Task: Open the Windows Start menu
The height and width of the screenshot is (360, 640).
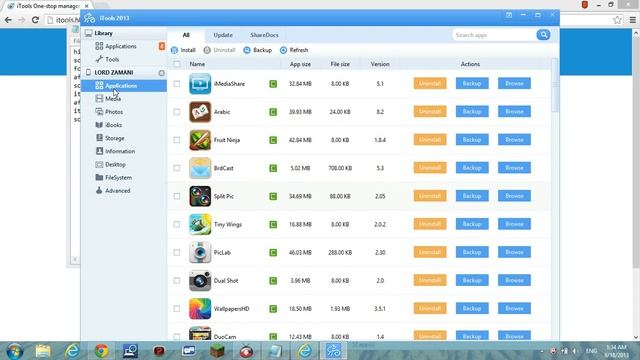Action: [x=14, y=351]
